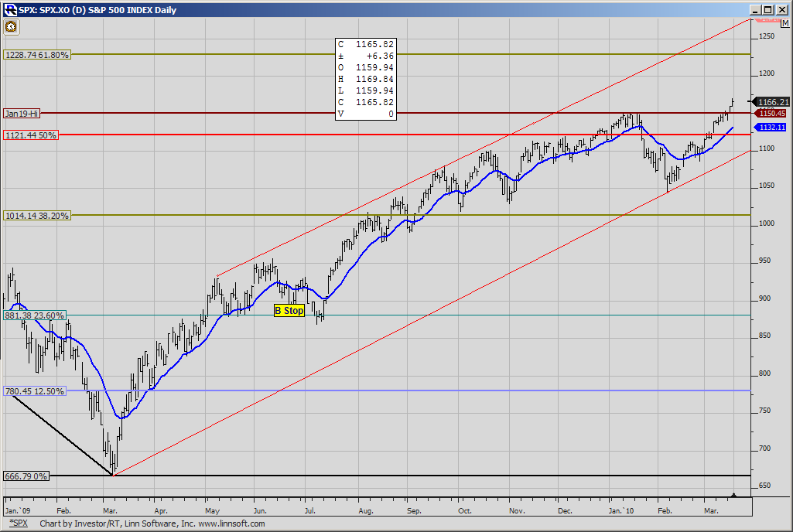Select the 881.38 23.60% Fibonacci label

[35, 315]
